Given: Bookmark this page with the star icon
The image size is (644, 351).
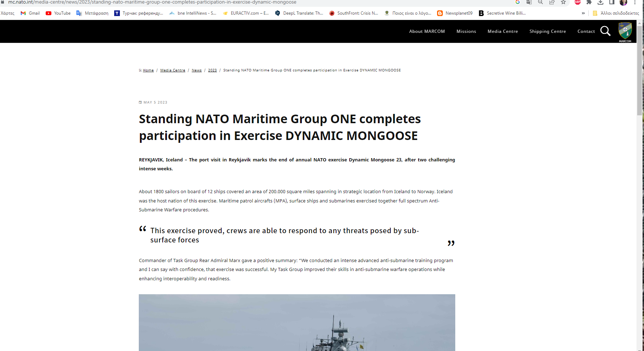Looking at the screenshot, I should pos(563,2).
